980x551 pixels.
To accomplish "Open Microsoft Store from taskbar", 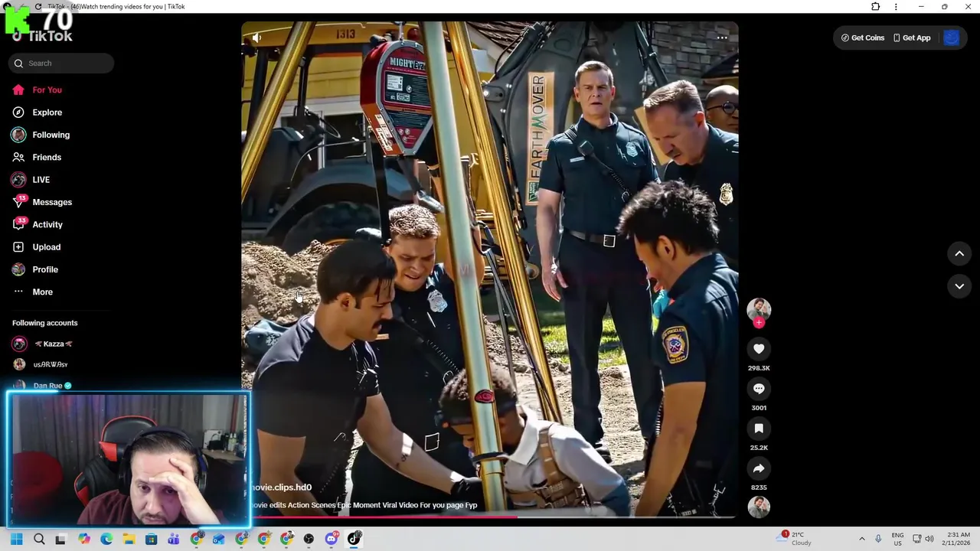I will coord(152,540).
